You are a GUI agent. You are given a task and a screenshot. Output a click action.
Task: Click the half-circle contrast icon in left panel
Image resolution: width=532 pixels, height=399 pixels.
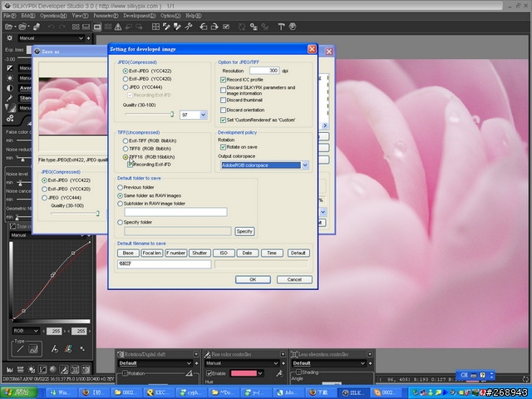(10, 88)
